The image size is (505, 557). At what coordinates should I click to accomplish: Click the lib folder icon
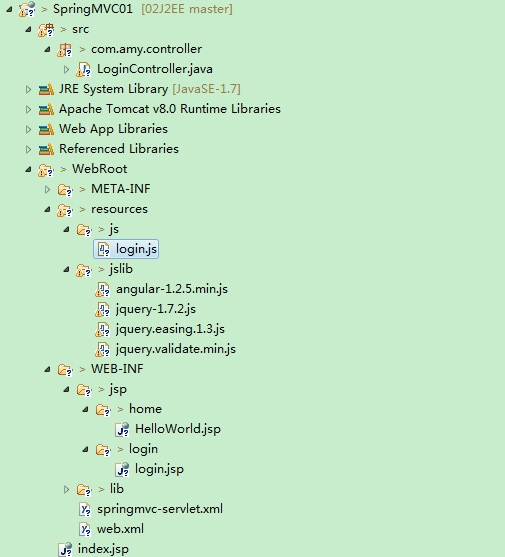coord(84,490)
